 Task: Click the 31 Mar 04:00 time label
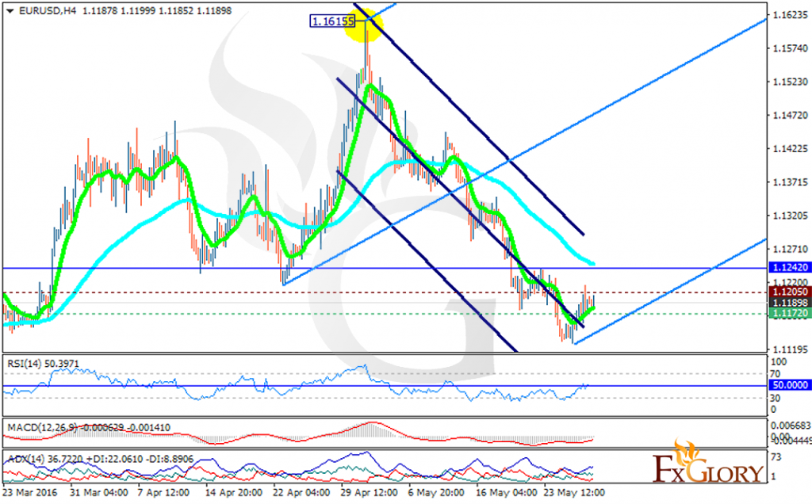98,492
